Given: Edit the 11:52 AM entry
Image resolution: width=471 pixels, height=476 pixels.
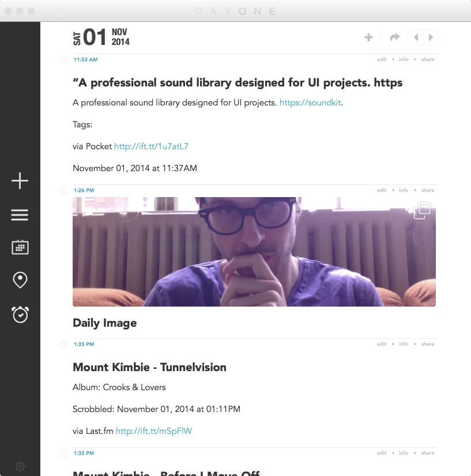Looking at the screenshot, I should (381, 59).
